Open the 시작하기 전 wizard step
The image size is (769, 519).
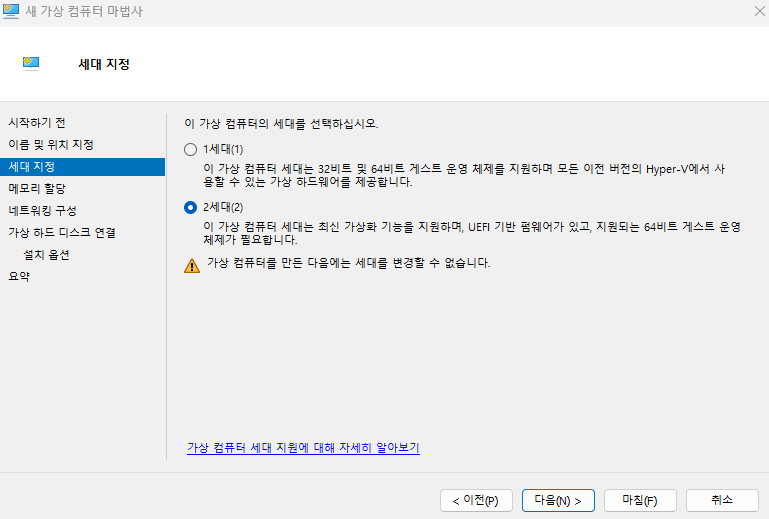point(37,123)
